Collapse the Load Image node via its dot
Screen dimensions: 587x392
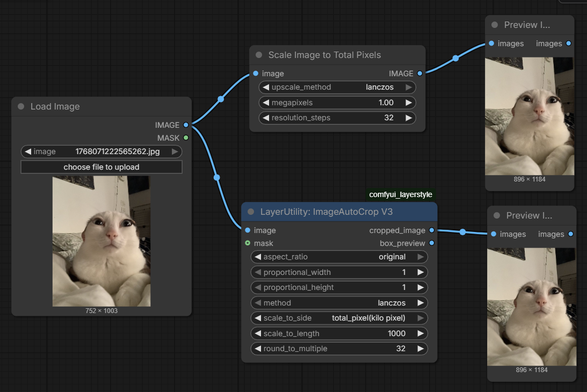[21, 107]
